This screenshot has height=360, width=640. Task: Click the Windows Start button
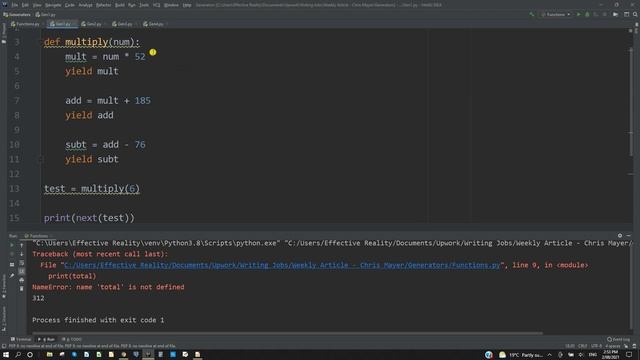pyautogui.click(x=6, y=354)
